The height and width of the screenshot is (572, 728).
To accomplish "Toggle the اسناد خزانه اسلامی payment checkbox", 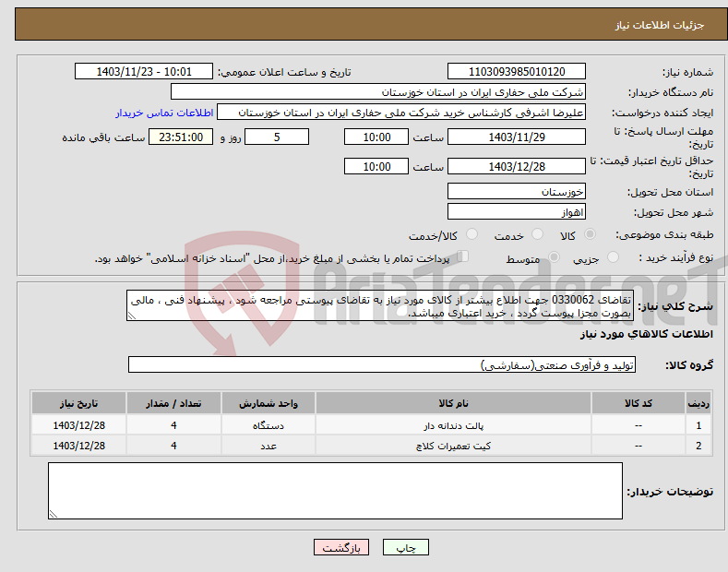I will coord(463,256).
